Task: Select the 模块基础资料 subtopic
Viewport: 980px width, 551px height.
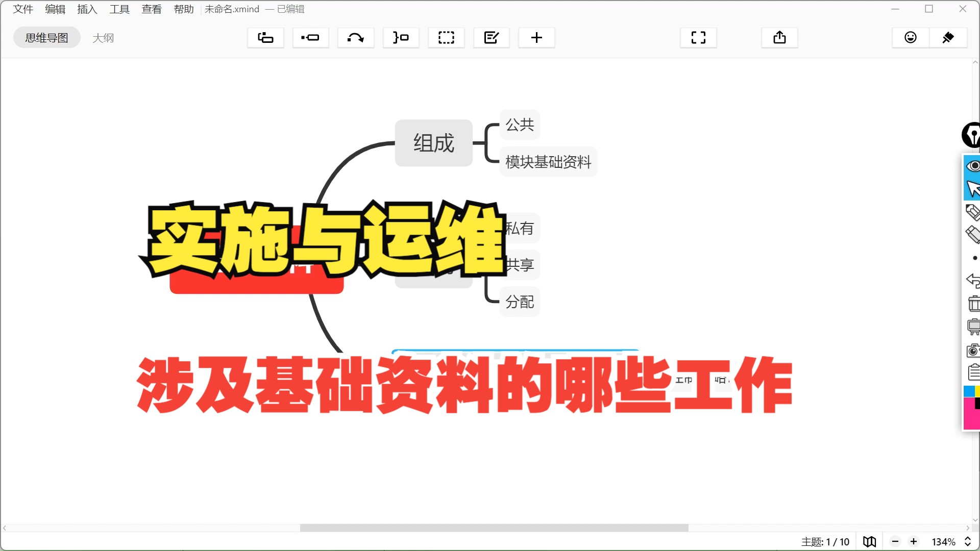Action: click(x=548, y=162)
